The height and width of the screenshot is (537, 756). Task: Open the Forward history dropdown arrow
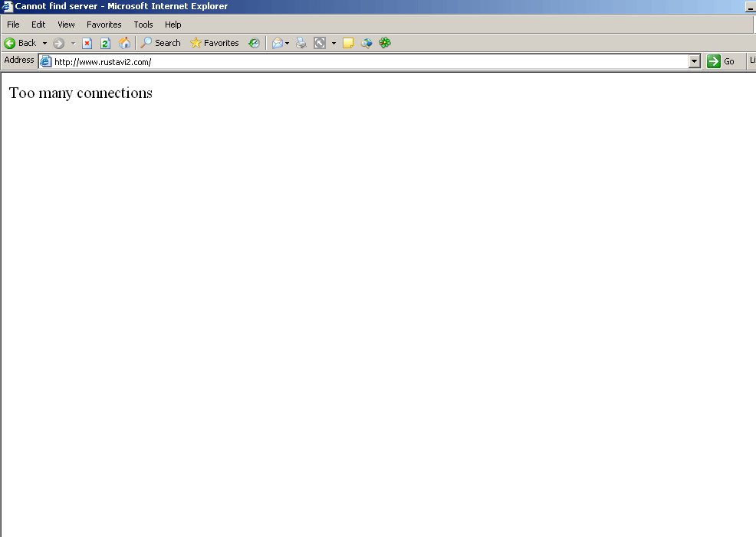click(x=74, y=44)
